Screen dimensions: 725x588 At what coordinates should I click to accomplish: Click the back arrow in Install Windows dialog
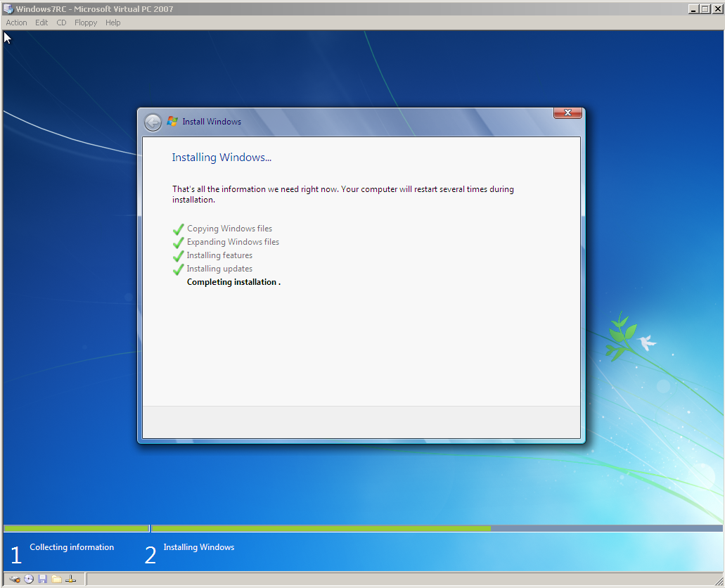(x=153, y=122)
